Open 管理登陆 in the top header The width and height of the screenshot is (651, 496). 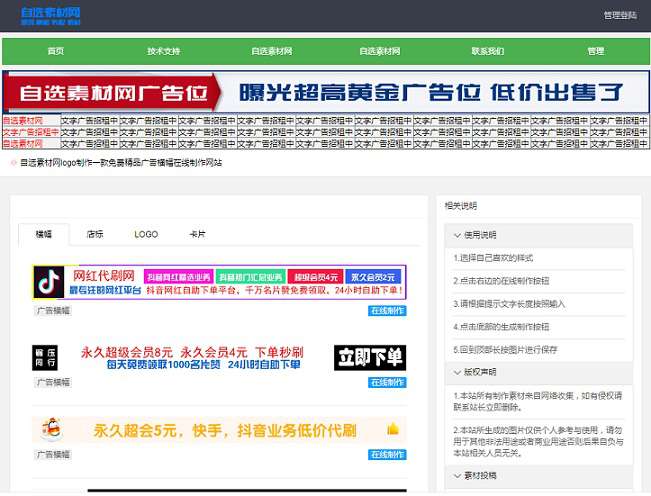coord(619,15)
